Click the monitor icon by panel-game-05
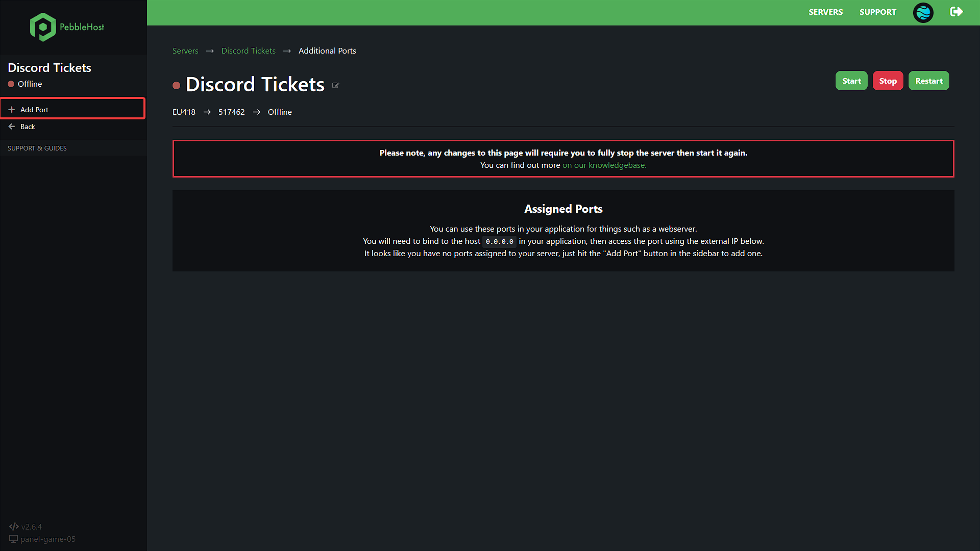 click(x=13, y=539)
